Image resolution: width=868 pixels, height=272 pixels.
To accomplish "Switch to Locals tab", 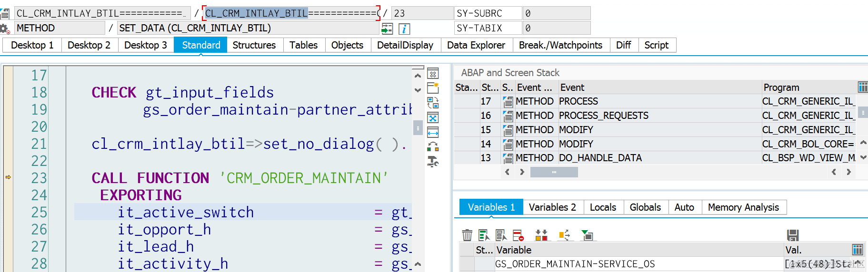I will pyautogui.click(x=603, y=207).
